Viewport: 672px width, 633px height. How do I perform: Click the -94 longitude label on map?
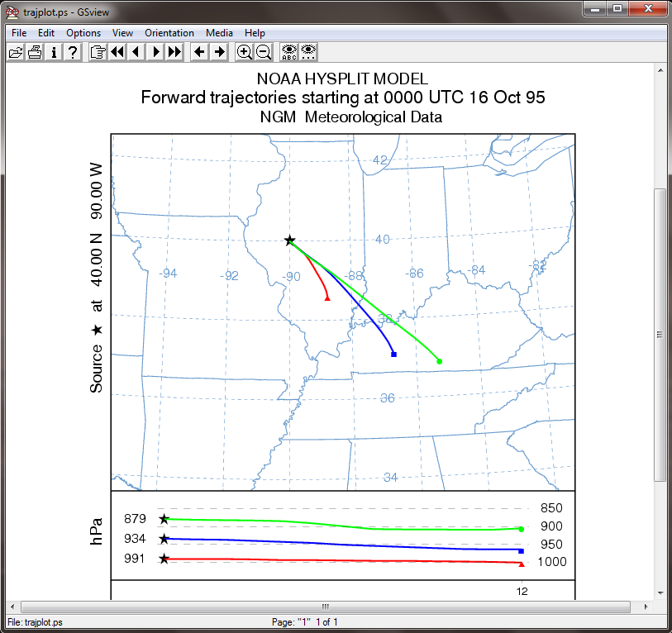(168, 274)
